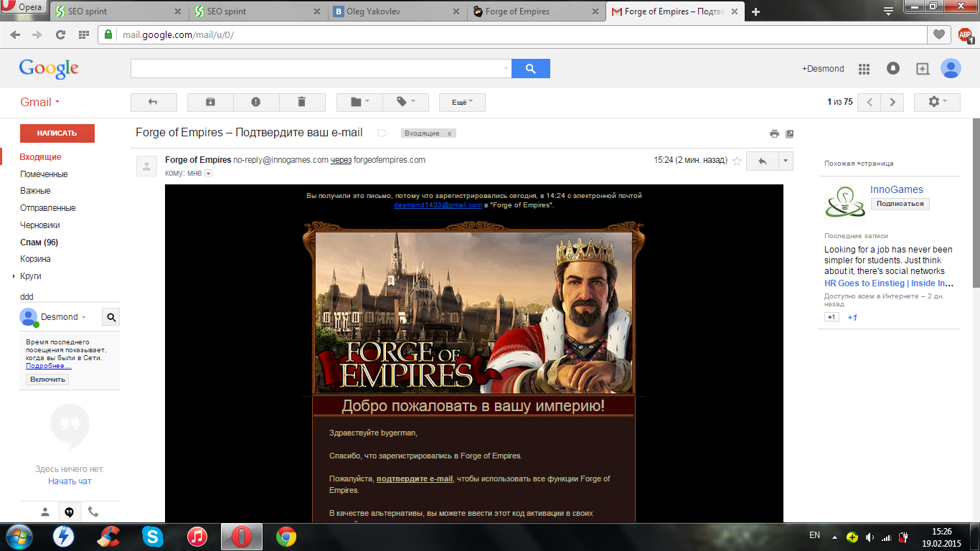Open the settings gear menu

tap(937, 103)
